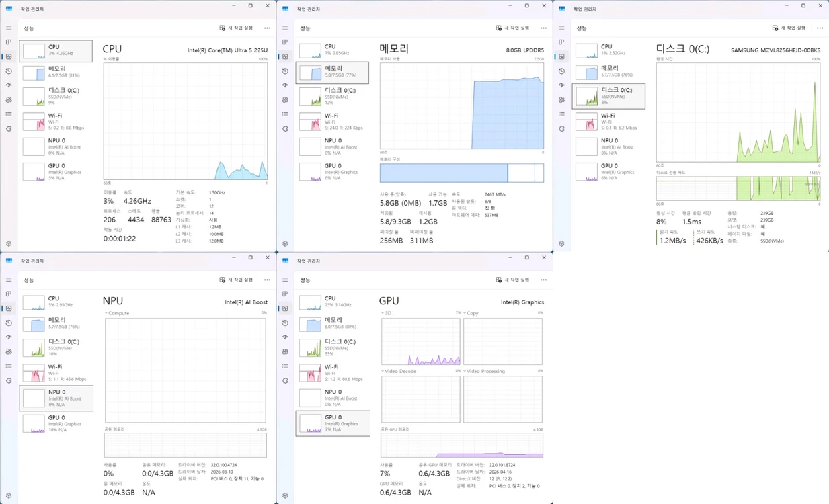Open Users icon in CPU window
This screenshot has height=504, width=829.
9,100
